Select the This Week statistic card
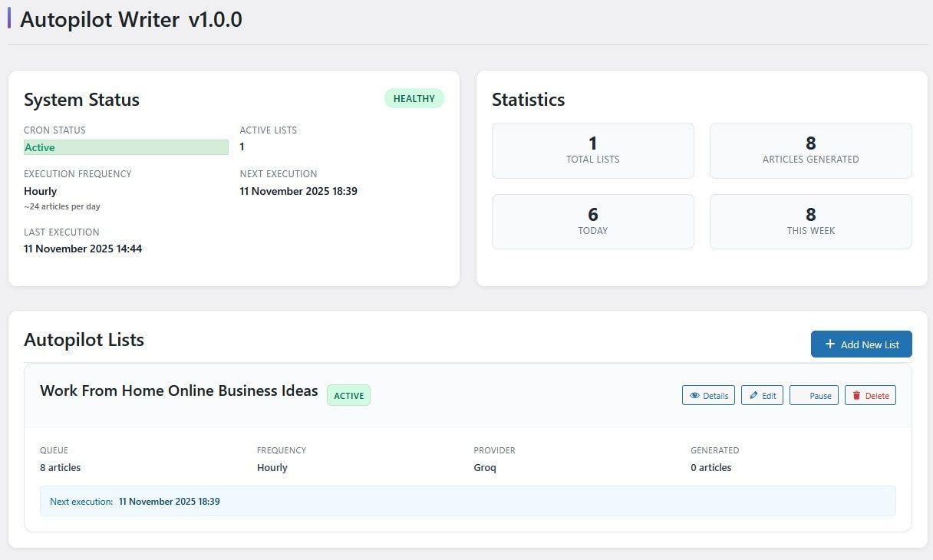The image size is (933, 560). pos(810,222)
